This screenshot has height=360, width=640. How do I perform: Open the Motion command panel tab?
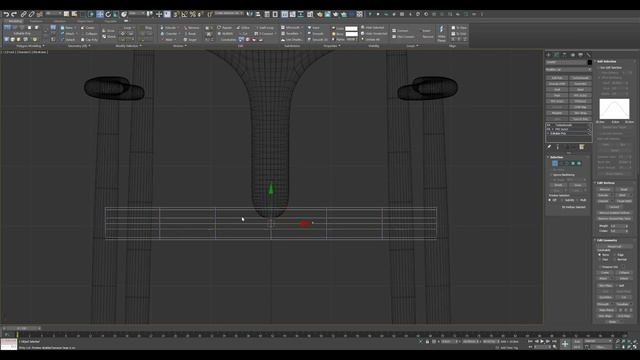(x=573, y=55)
